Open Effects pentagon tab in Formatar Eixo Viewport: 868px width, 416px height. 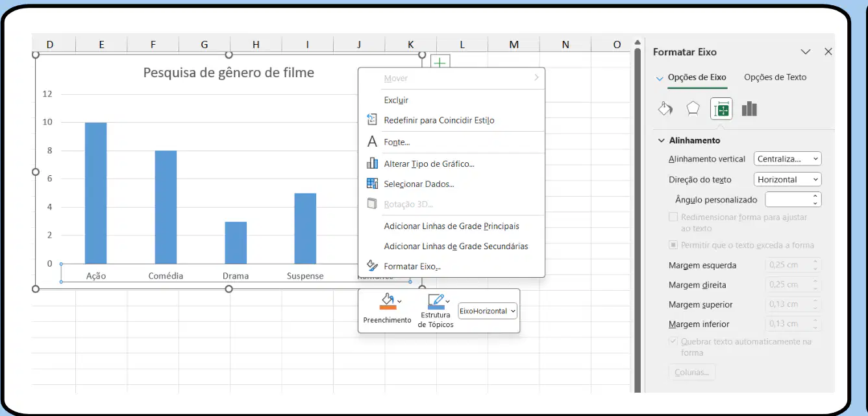tap(693, 108)
